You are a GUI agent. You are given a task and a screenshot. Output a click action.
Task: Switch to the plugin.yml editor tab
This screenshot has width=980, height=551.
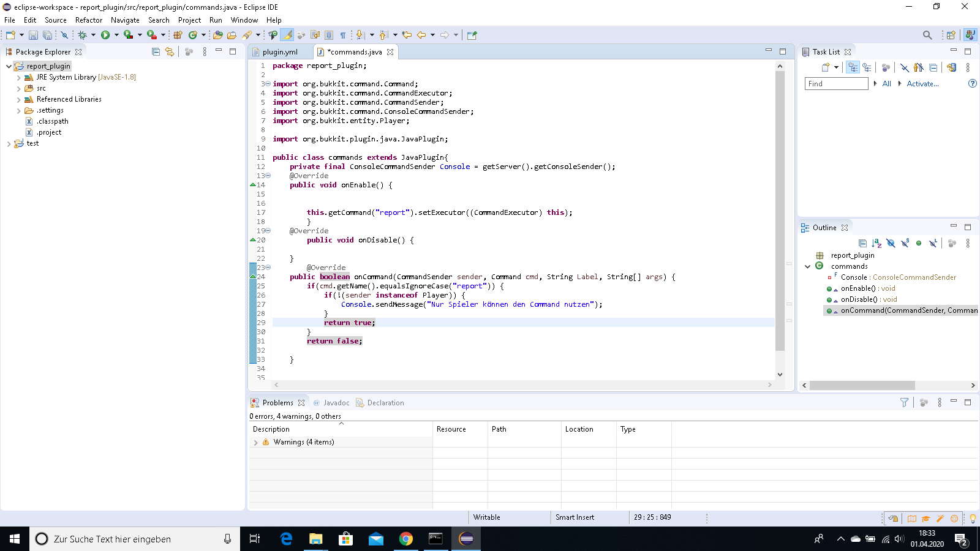click(279, 52)
